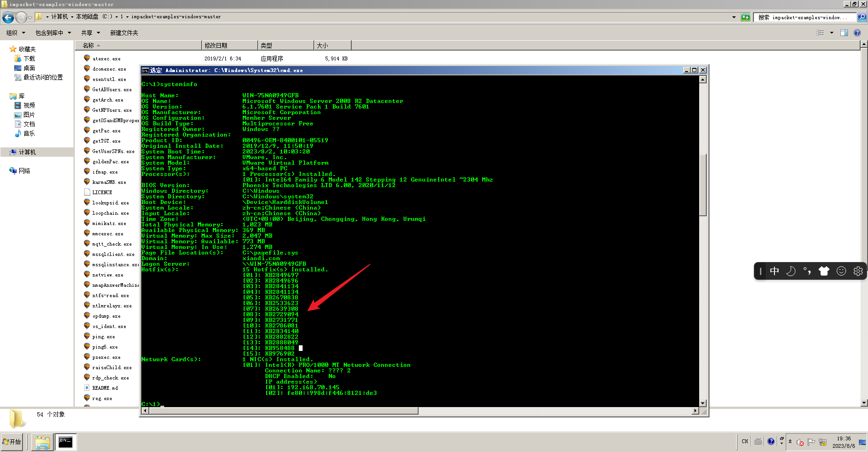Toggle the preview pane icon in Explorer toolbar
The height and width of the screenshot is (452, 868).
844,33
